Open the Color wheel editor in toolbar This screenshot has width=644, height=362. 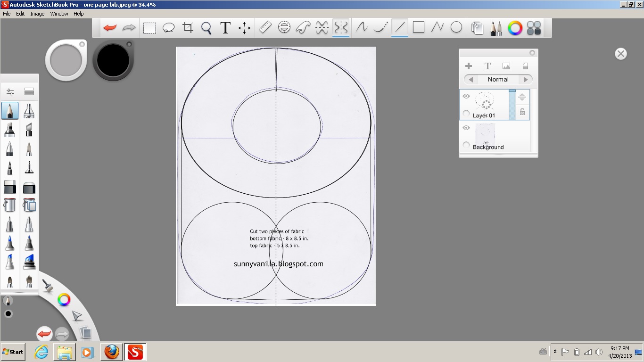515,28
